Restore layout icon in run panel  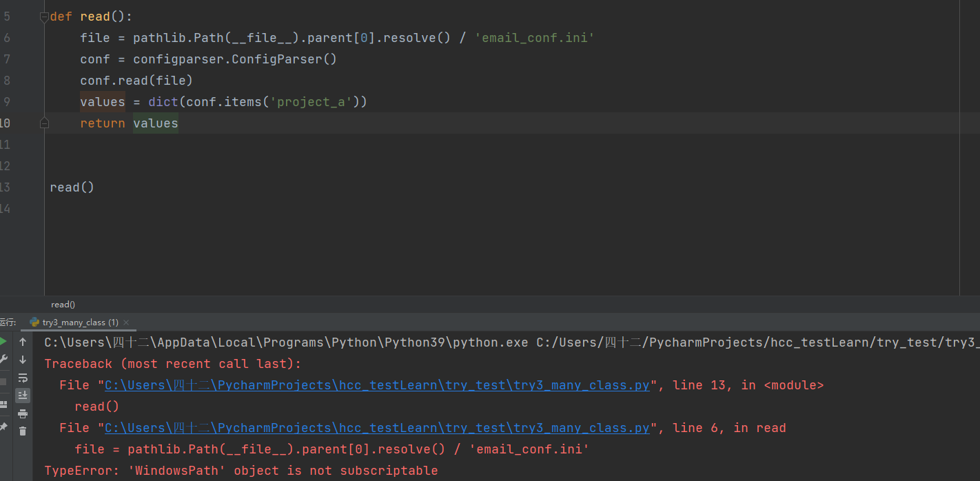(3, 405)
